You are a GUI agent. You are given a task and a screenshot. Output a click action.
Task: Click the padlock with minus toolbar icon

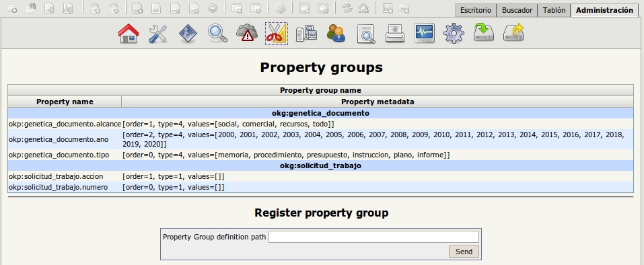pyautogui.click(x=114, y=8)
